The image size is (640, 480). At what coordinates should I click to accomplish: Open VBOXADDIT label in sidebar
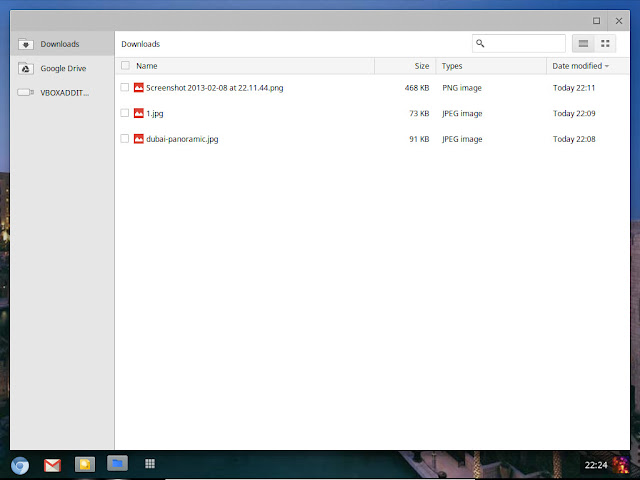pyautogui.click(x=64, y=93)
